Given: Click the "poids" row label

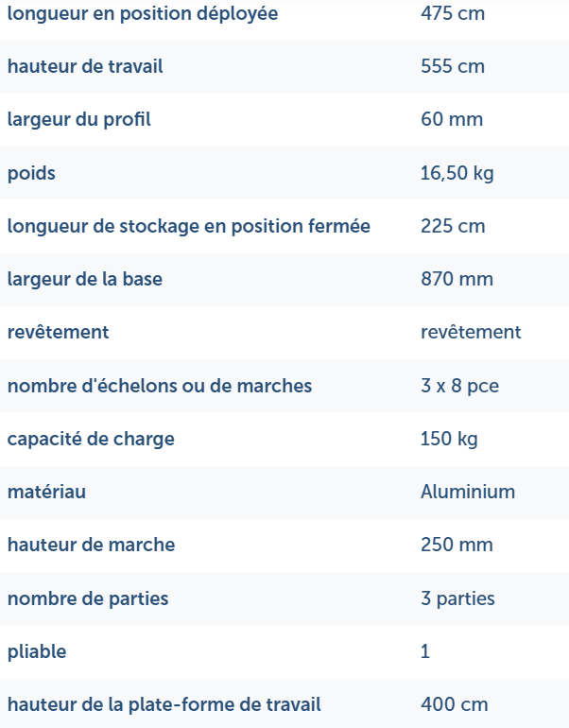Looking at the screenshot, I should [x=32, y=173].
